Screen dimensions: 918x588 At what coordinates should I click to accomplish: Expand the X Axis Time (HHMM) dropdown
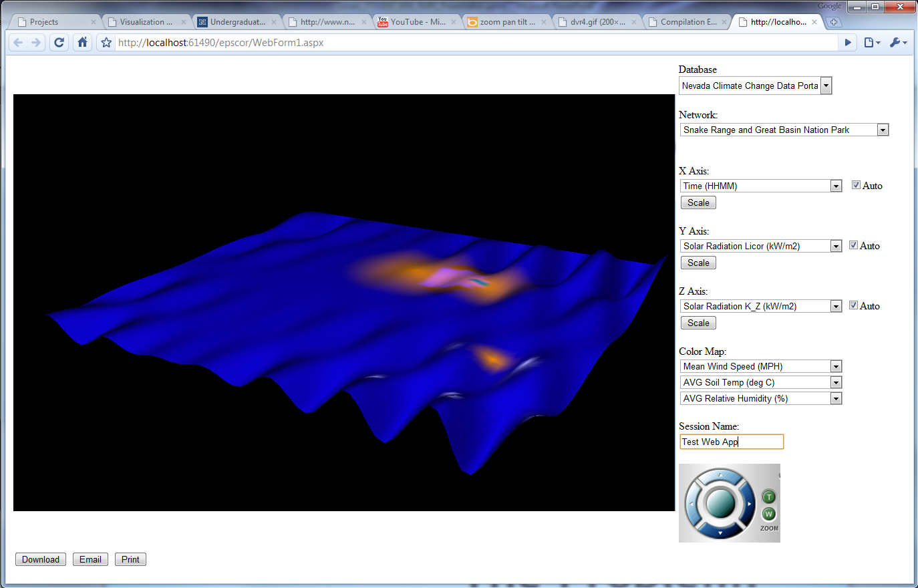[x=761, y=186]
